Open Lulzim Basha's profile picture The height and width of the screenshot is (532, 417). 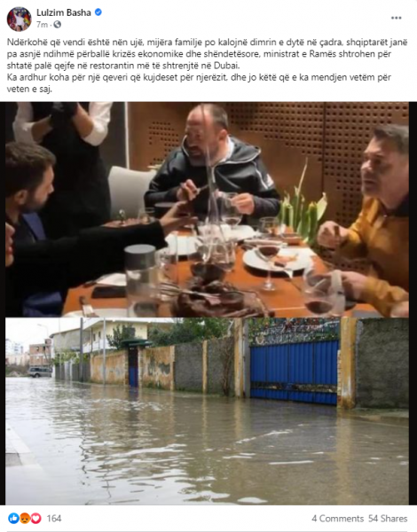(x=19, y=19)
